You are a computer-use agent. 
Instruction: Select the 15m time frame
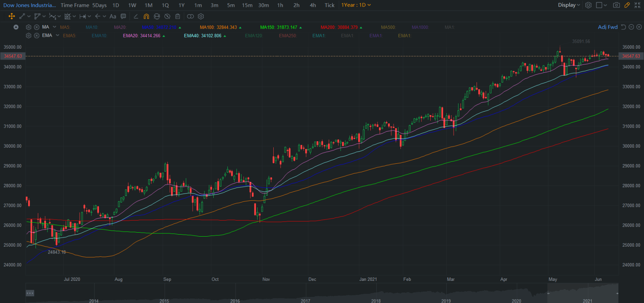click(247, 5)
